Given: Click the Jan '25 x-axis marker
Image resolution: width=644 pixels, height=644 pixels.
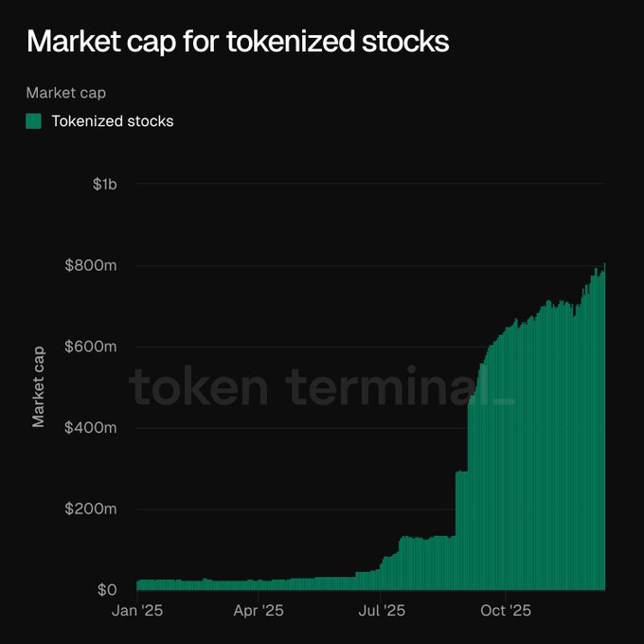Looking at the screenshot, I should click(137, 612).
